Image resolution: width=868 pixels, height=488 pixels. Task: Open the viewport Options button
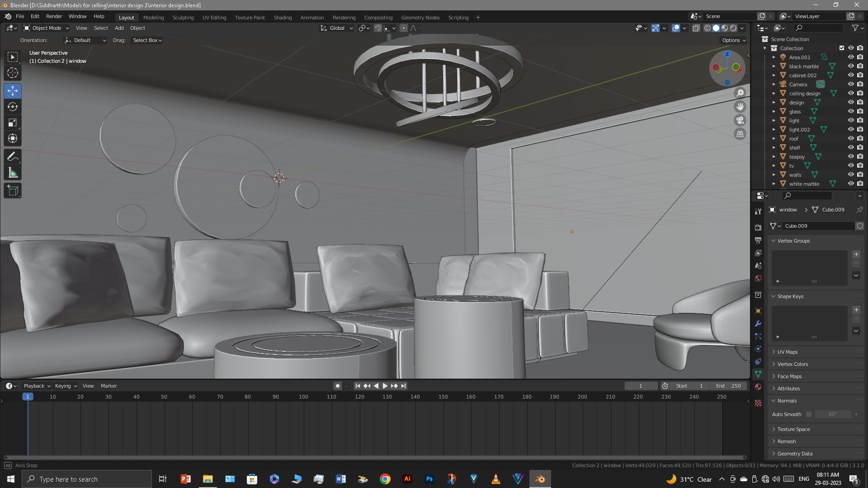[734, 40]
